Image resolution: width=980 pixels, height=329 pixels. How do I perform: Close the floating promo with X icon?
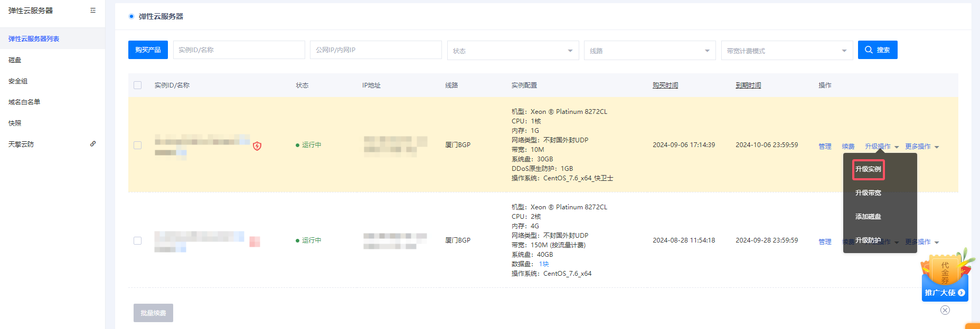pos(945,310)
